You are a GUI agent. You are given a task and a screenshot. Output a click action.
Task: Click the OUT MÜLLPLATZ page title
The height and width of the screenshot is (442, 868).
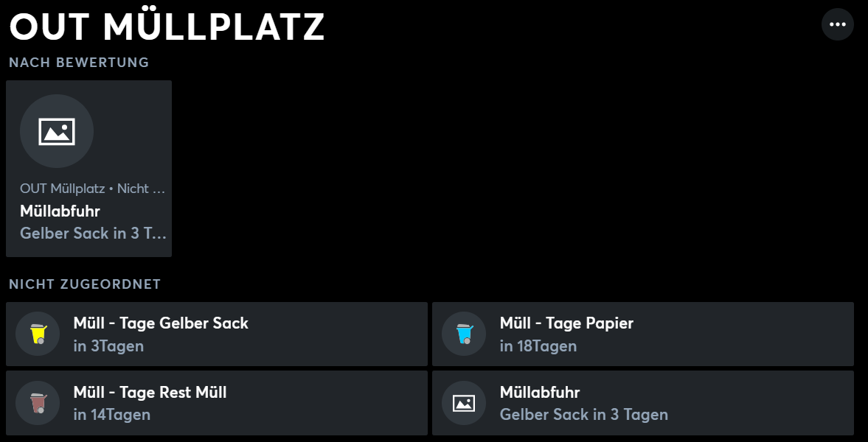click(167, 27)
